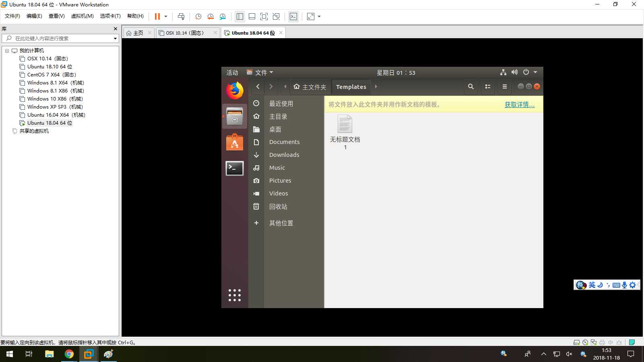Screen dimensions: 644x362
Task: Click the 主文件夹 path button
Action: pyautogui.click(x=310, y=86)
